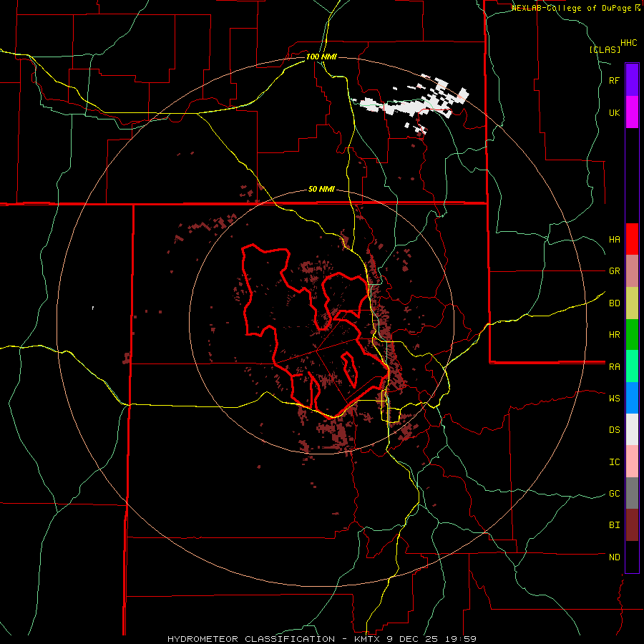Click the HA legend label
This screenshot has width=644, height=644.
615,240
